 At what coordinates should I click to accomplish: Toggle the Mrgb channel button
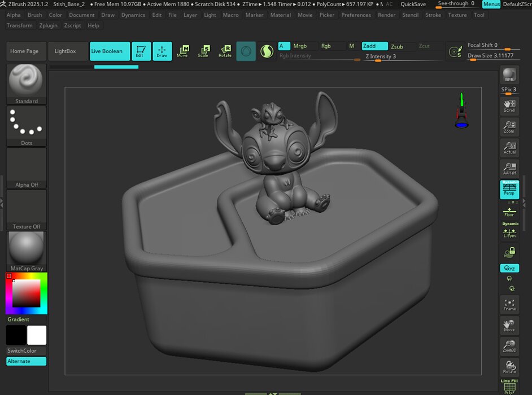[x=304, y=46]
